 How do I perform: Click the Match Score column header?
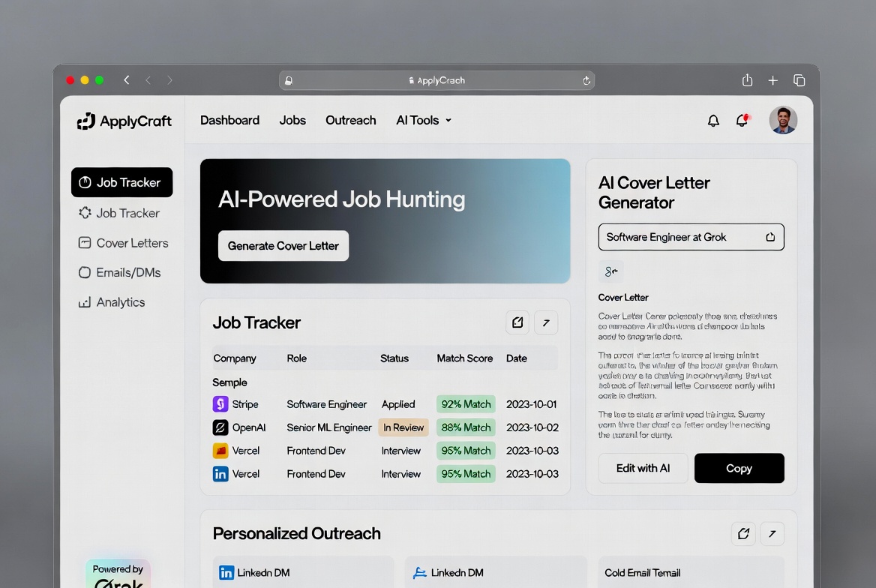point(465,358)
